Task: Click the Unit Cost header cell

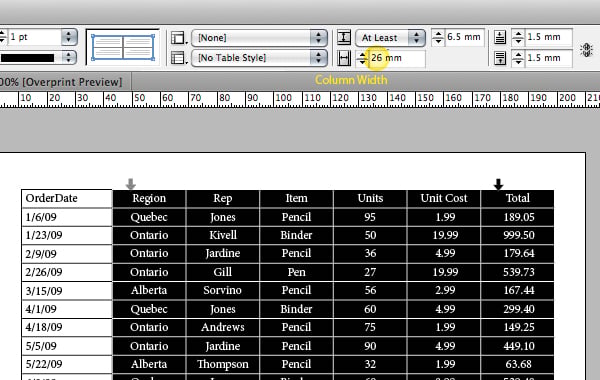Action: tap(444, 198)
